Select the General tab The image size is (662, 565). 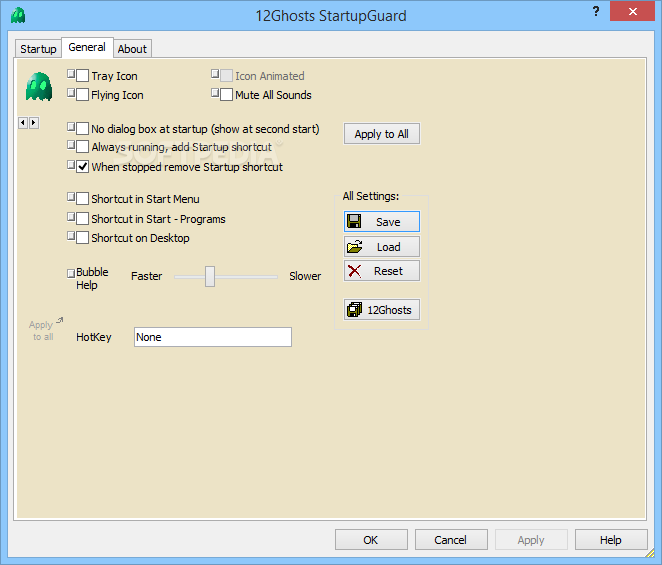pos(87,47)
